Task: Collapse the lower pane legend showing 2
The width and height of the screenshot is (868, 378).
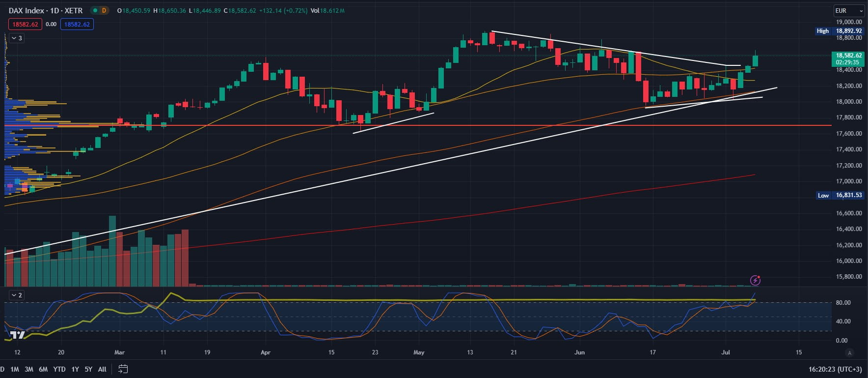Action: pos(16,295)
